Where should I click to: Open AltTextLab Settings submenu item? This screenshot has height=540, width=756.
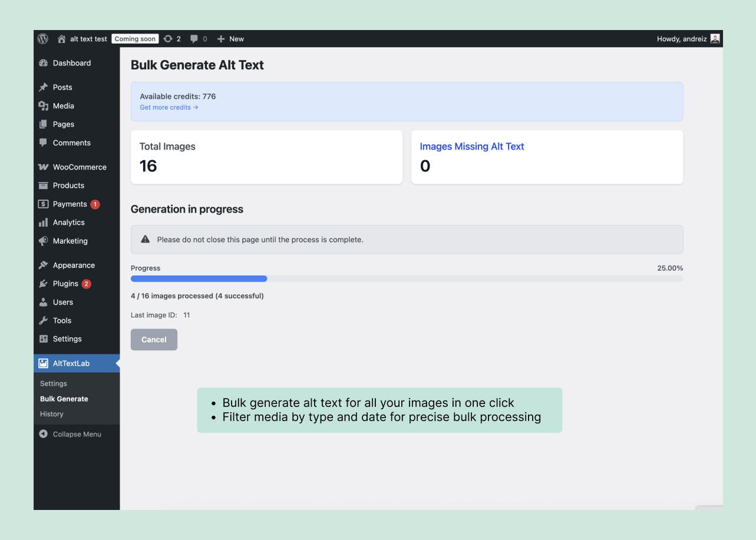click(x=53, y=383)
